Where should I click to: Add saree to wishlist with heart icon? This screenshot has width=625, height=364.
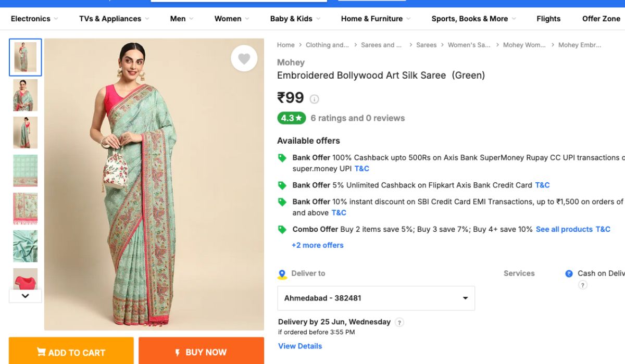[x=244, y=58]
